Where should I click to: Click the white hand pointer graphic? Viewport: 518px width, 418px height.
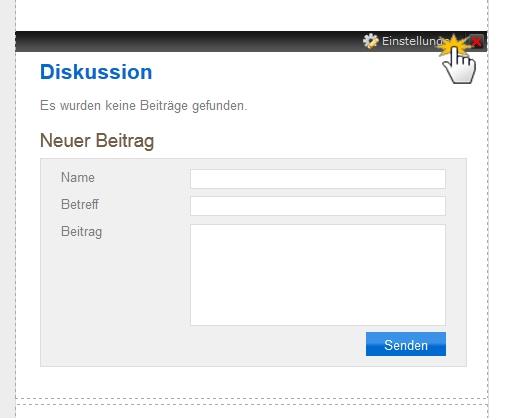(x=459, y=67)
